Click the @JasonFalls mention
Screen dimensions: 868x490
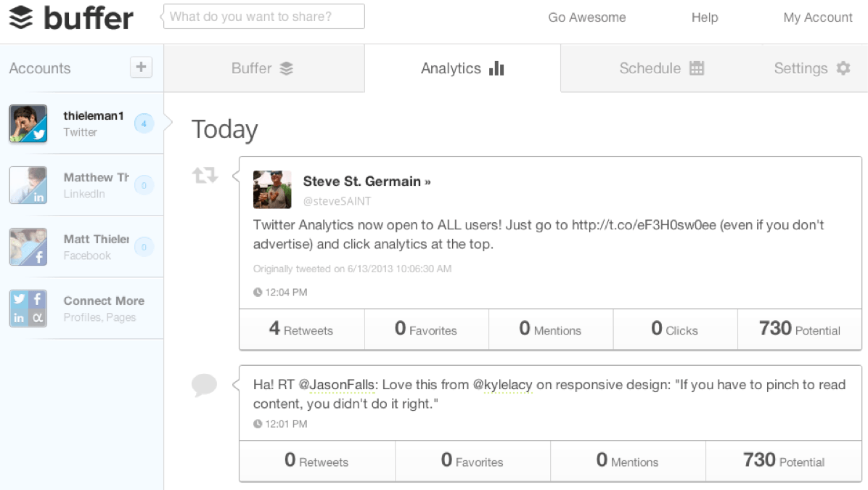[x=337, y=384]
